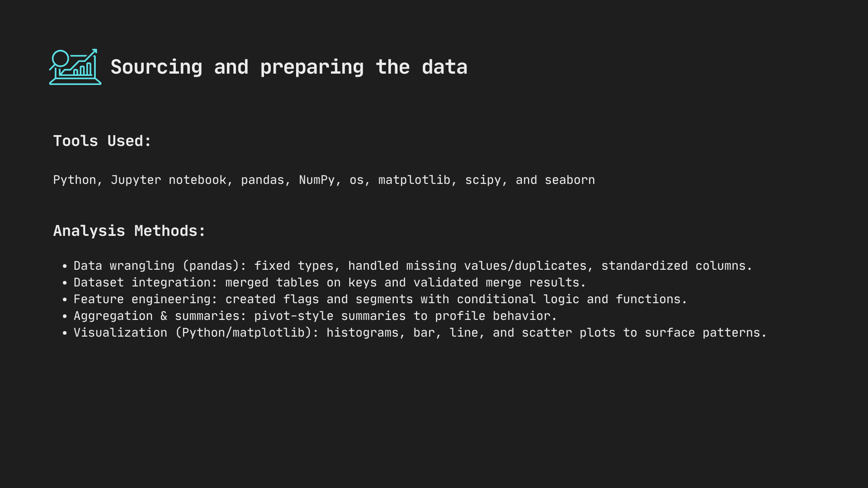Click the word 'NumPy' in tools list
Image resolution: width=868 pixels, height=488 pixels.
(x=316, y=180)
